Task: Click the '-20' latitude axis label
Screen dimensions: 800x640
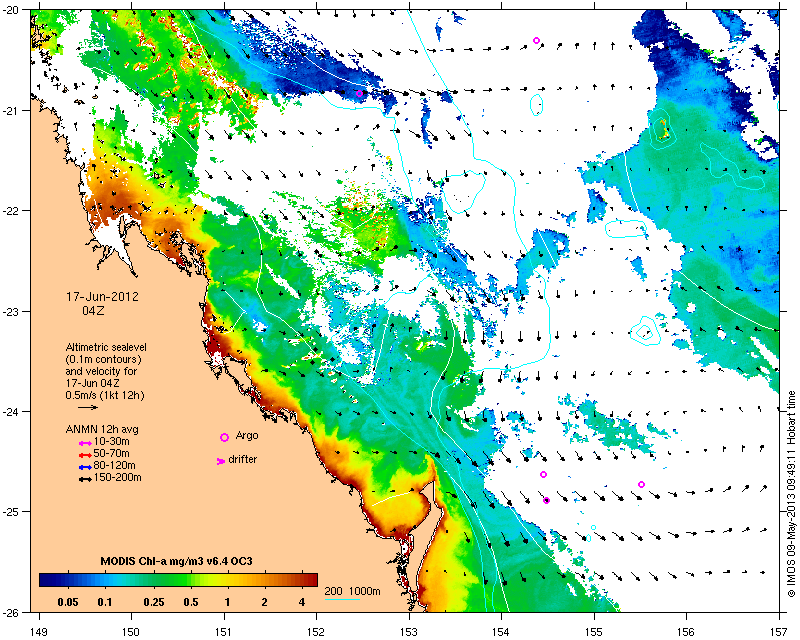Action: point(10,10)
